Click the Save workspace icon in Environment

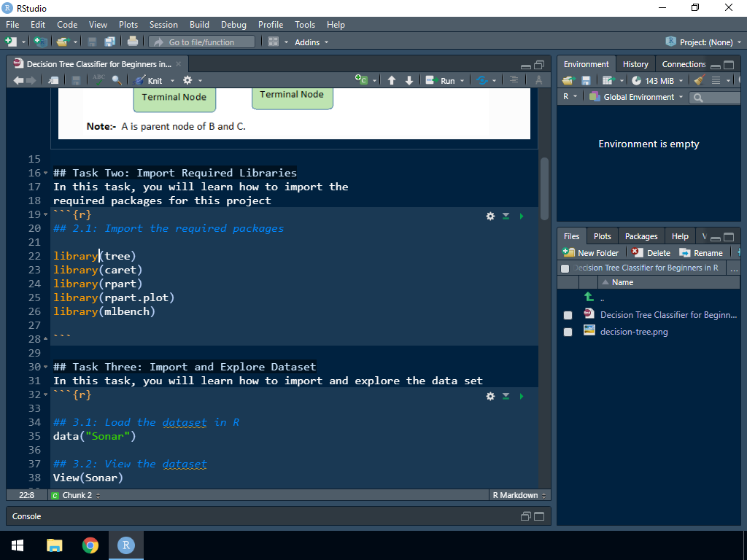[x=587, y=80]
